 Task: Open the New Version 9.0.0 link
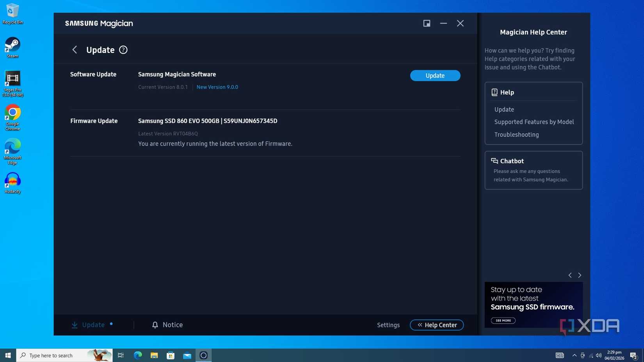217,87
